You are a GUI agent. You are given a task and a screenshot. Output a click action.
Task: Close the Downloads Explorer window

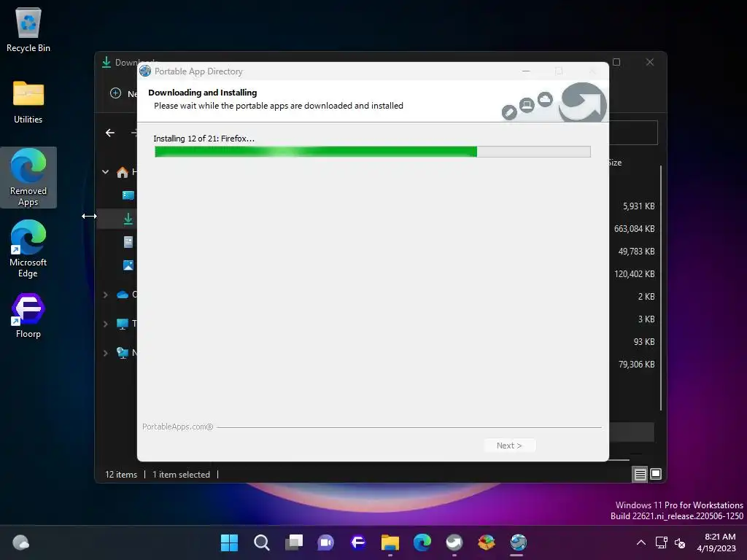[x=650, y=62]
